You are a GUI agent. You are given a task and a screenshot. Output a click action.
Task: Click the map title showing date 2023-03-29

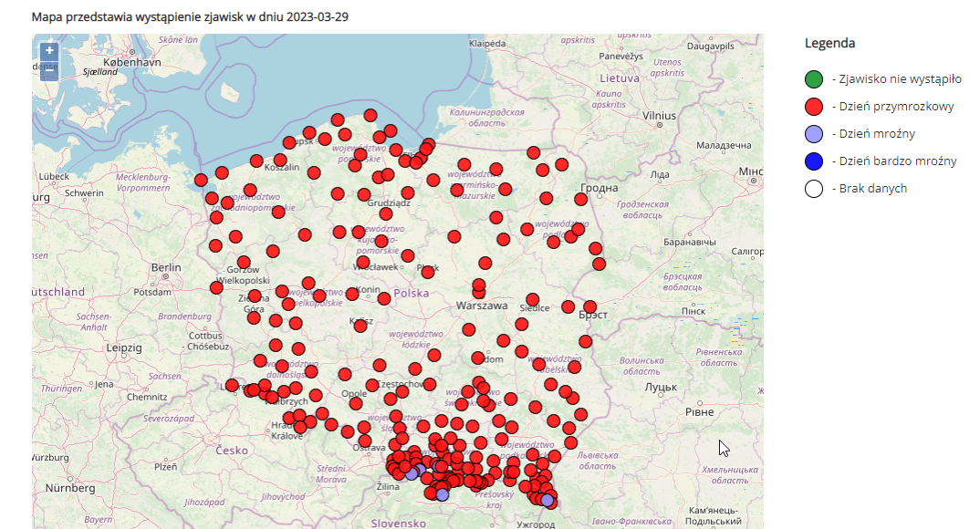coord(189,17)
